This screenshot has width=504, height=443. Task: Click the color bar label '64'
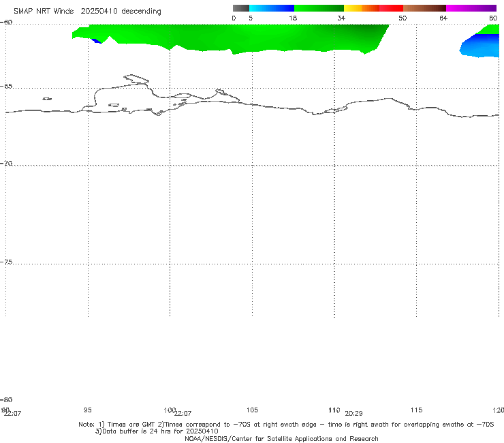click(443, 18)
